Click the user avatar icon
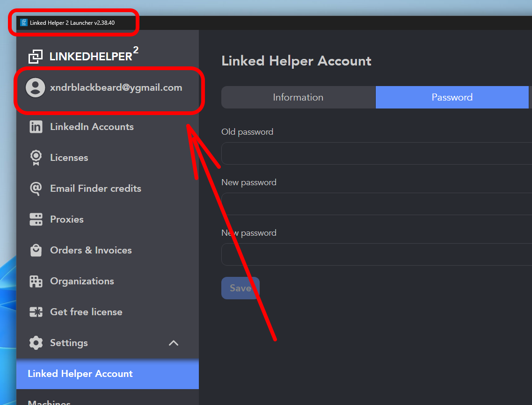This screenshot has height=405, width=532. [35, 87]
